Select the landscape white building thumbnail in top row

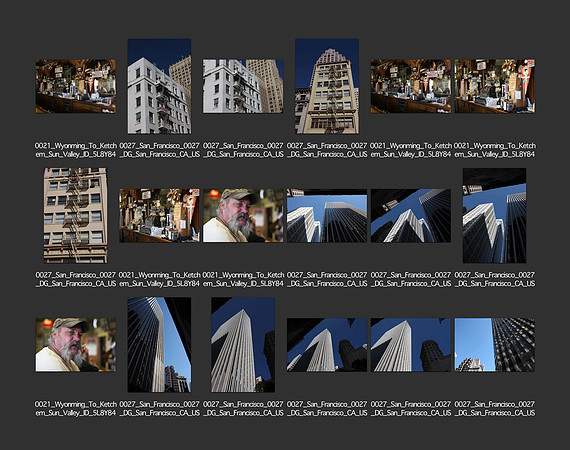point(243,86)
